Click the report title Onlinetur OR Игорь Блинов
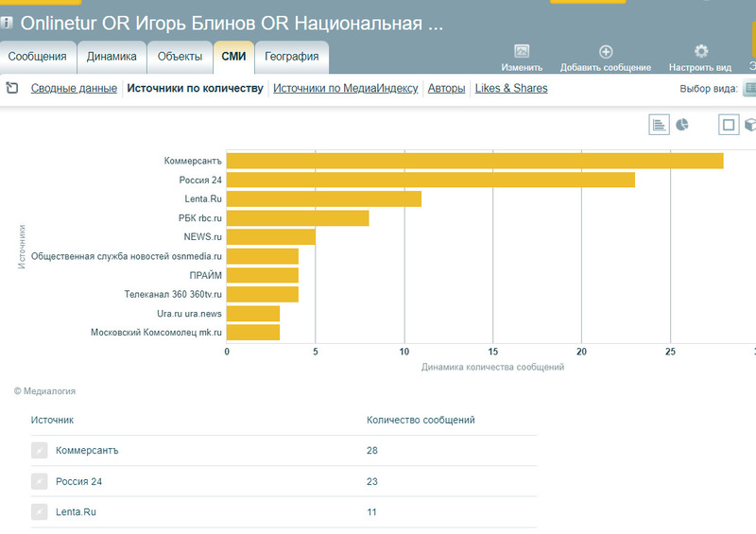The height and width of the screenshot is (534, 756). pyautogui.click(x=232, y=23)
